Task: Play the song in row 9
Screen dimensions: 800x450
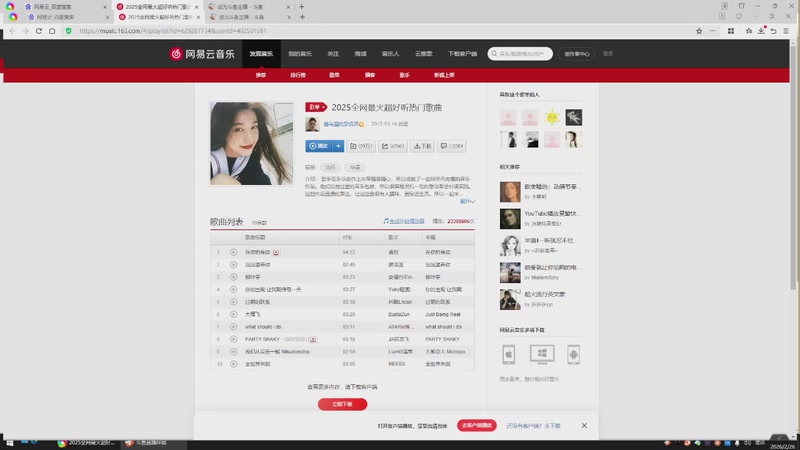Action: point(233,352)
